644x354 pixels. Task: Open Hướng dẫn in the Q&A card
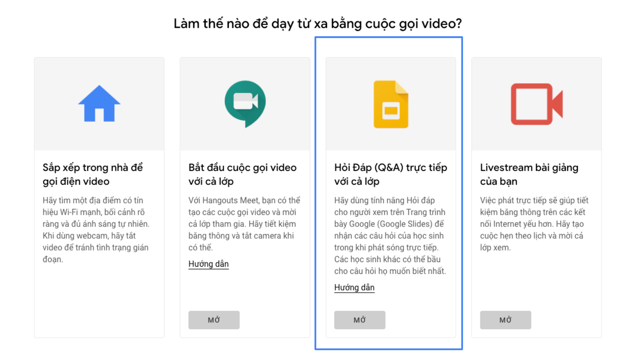(354, 287)
